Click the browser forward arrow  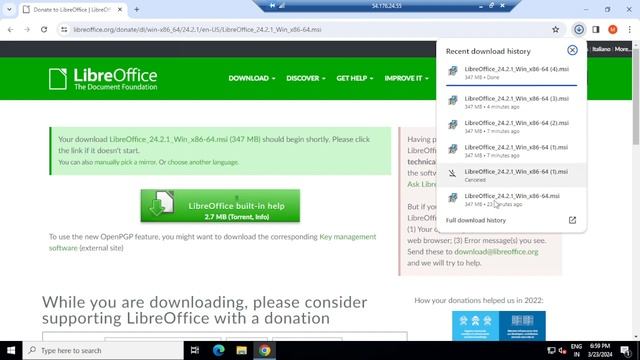(27, 29)
